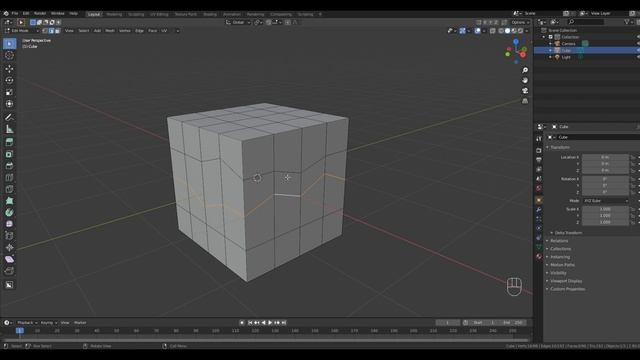Select the Move tool
The width and height of the screenshot is (640, 360).
pyautogui.click(x=9, y=69)
